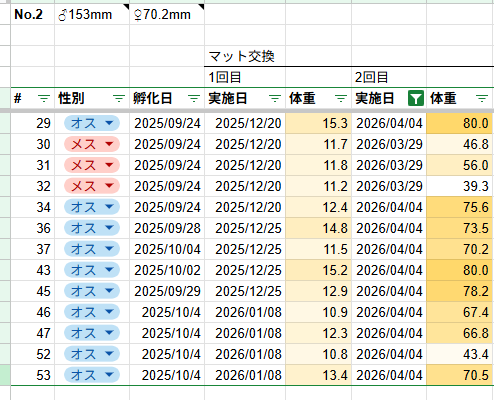This screenshot has width=494, height=400.
Task: Select weight cell 56.0
Action: coord(460,165)
